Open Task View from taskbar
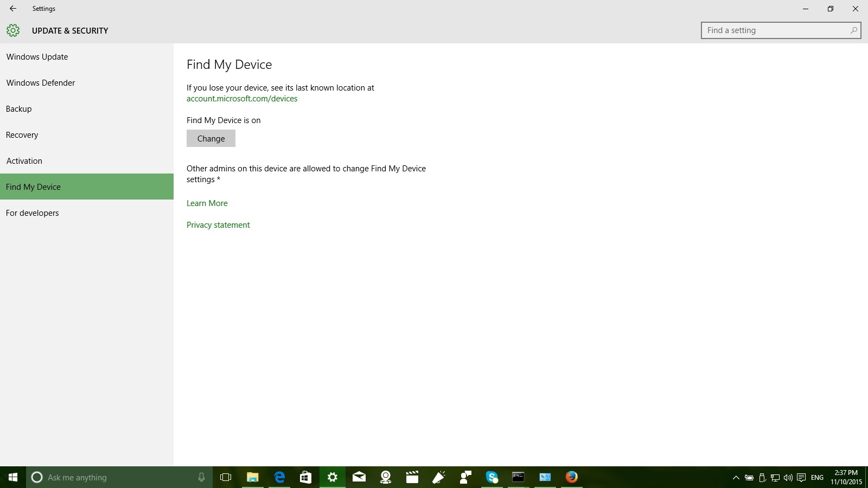The image size is (868, 488). pos(226,477)
